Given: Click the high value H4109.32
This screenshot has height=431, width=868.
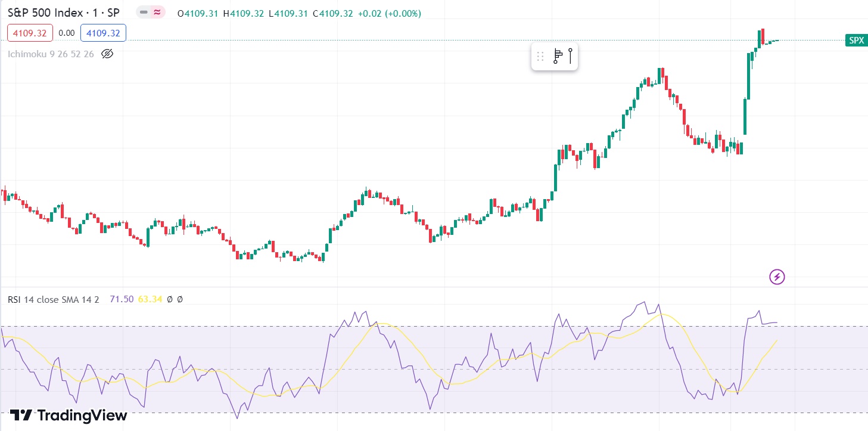Looking at the screenshot, I should coord(243,13).
